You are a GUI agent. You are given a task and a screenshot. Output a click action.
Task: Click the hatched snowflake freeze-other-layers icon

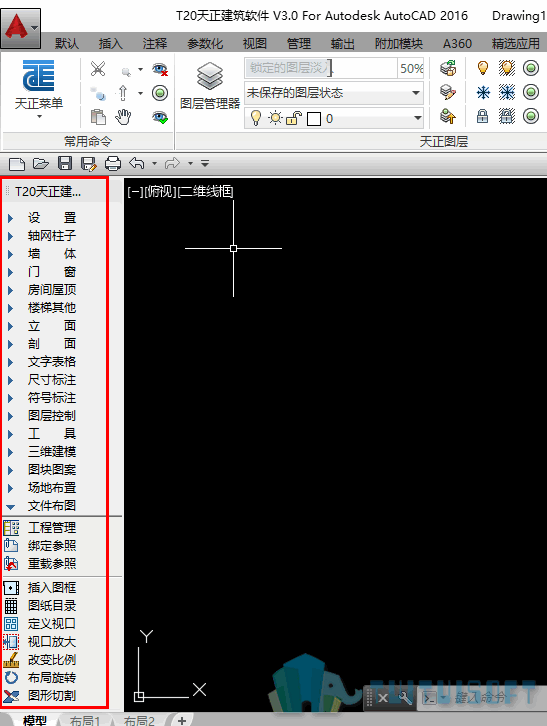pos(507,93)
